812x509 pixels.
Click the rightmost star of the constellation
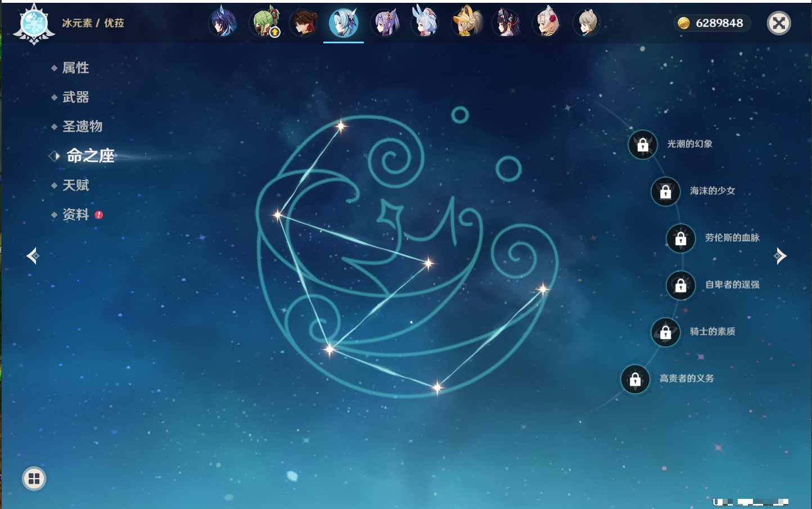pos(543,290)
